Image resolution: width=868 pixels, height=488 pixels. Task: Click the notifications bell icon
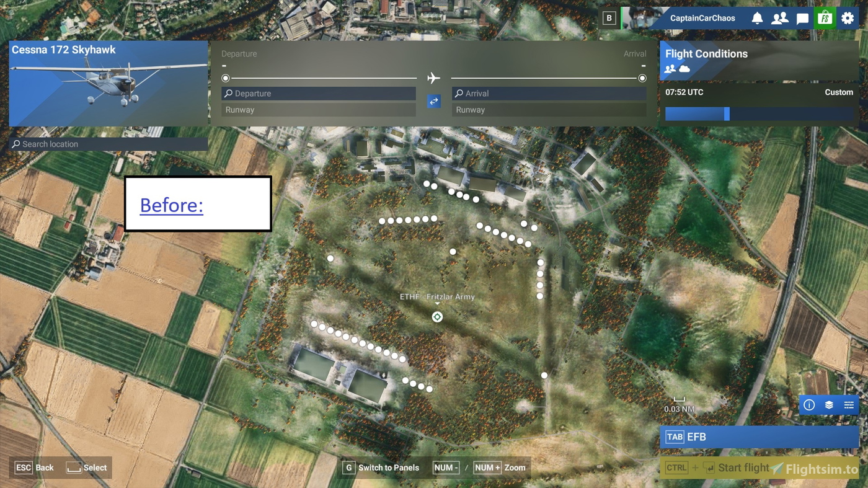757,18
